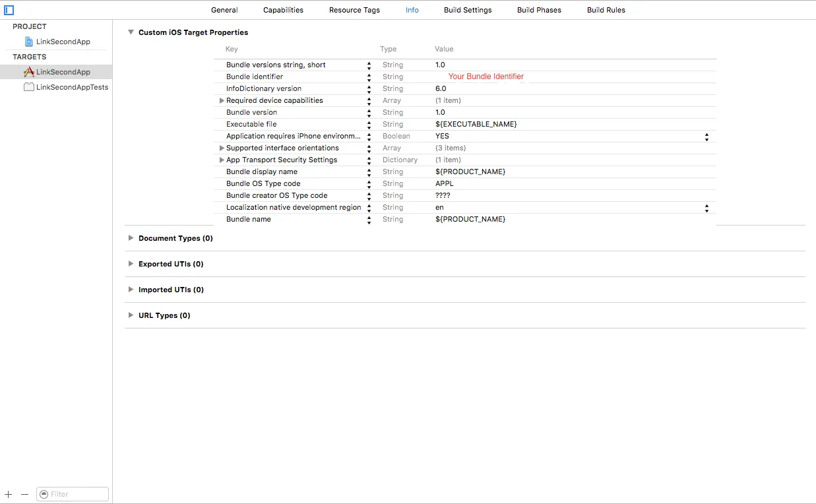This screenshot has height=504, width=816.
Task: Select the Info tab
Action: (412, 10)
